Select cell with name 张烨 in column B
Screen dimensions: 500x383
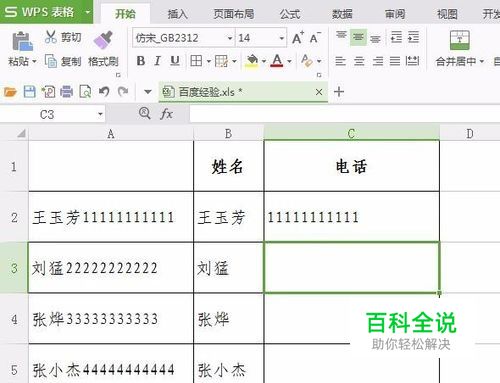tap(228, 319)
